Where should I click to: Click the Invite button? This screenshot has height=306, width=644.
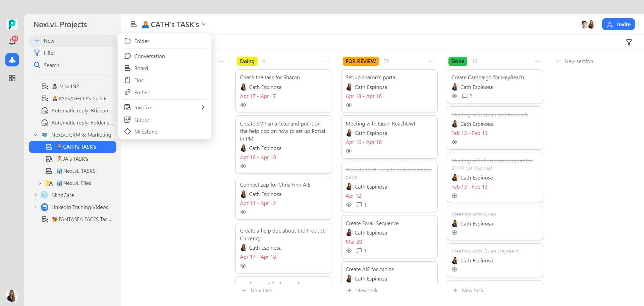pyautogui.click(x=618, y=24)
